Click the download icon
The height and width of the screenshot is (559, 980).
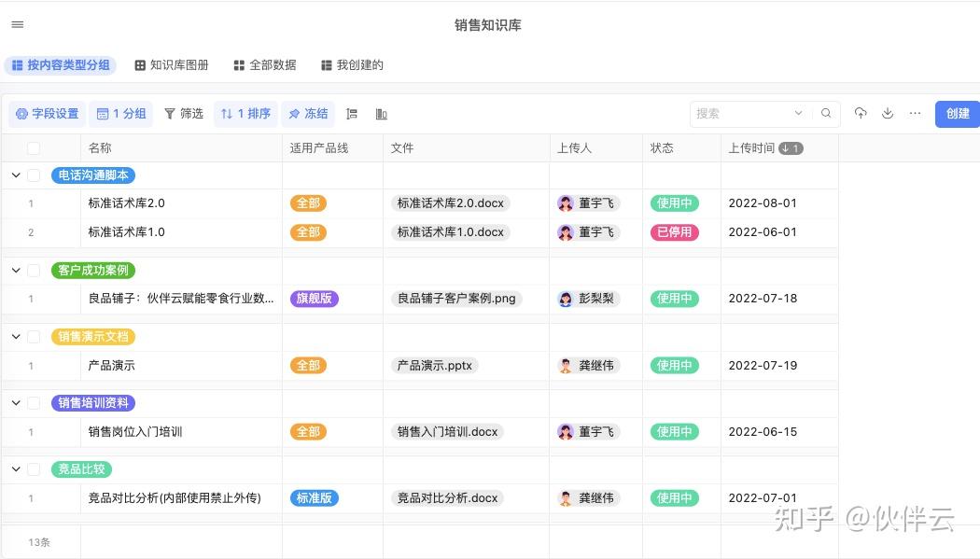point(888,114)
